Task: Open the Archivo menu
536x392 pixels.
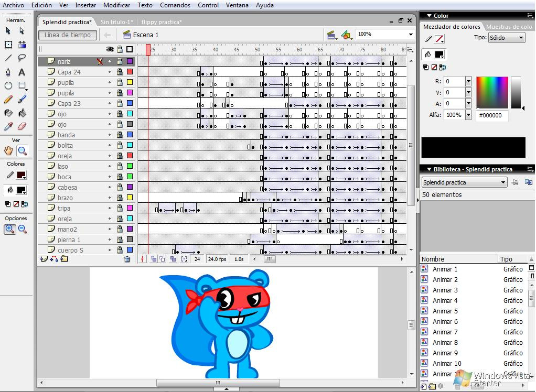Action: tap(13, 5)
